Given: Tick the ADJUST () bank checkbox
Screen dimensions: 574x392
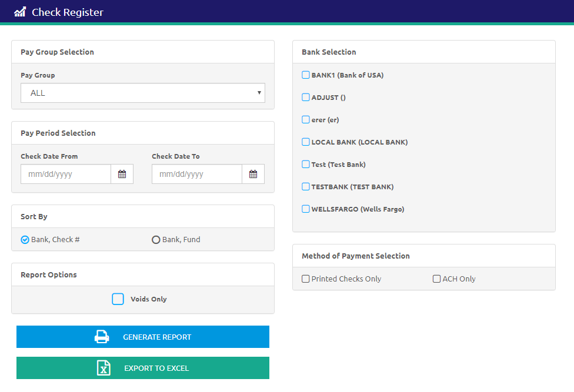Looking at the screenshot, I should point(306,97).
